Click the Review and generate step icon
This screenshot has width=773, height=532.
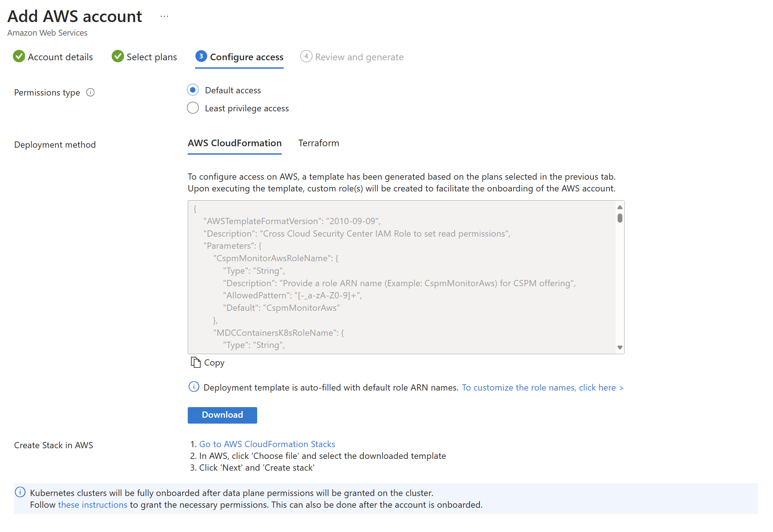pos(306,57)
